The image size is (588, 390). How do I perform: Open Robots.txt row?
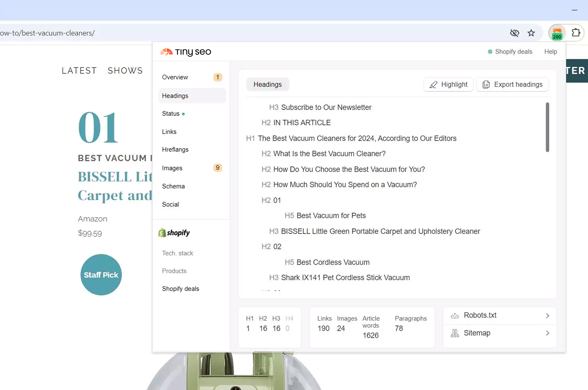(x=499, y=316)
